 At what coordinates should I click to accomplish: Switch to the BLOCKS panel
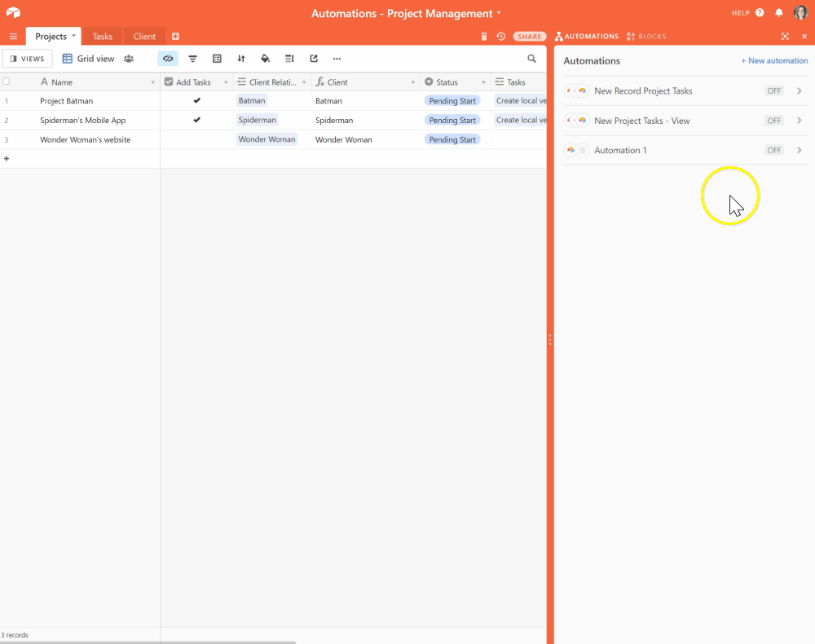[x=645, y=36]
